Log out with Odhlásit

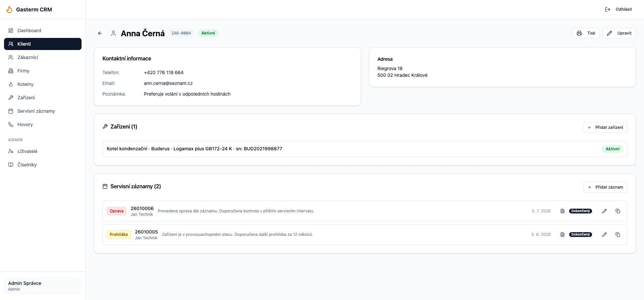[x=618, y=9]
